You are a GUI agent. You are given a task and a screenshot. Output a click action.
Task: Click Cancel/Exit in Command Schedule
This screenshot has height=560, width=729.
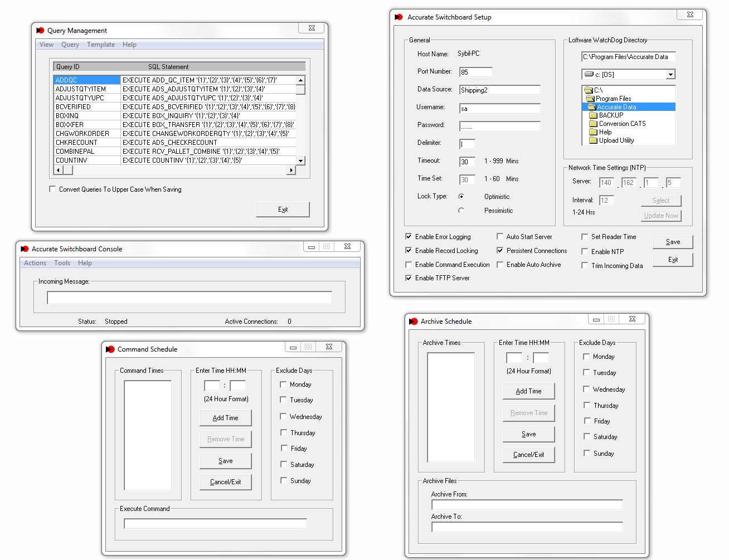pos(225,482)
